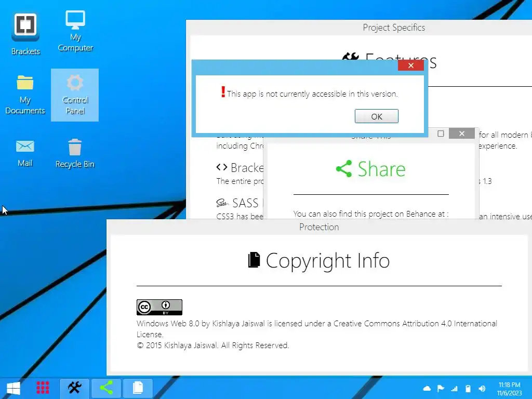532x399 pixels.
Task: Open the red apps grid taskbar icon
Action: click(x=43, y=388)
